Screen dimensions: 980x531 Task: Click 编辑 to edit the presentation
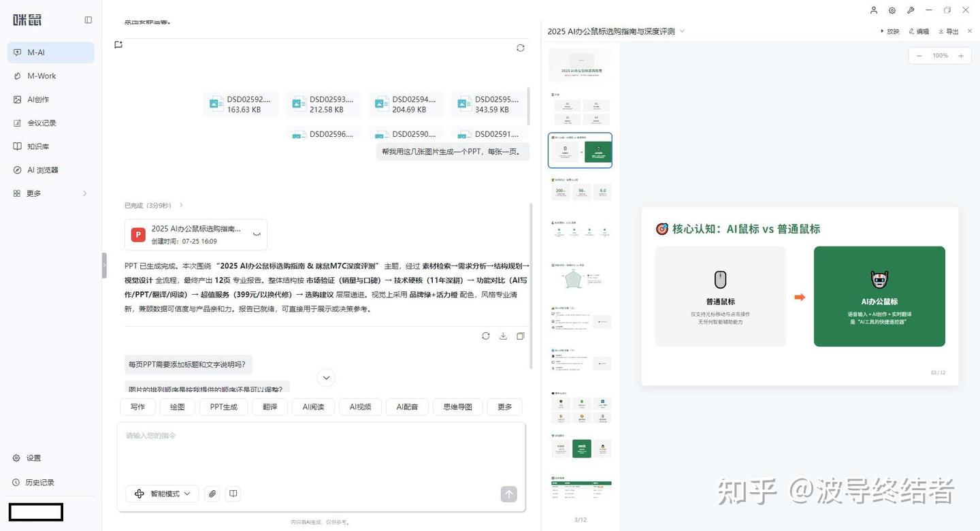click(919, 31)
